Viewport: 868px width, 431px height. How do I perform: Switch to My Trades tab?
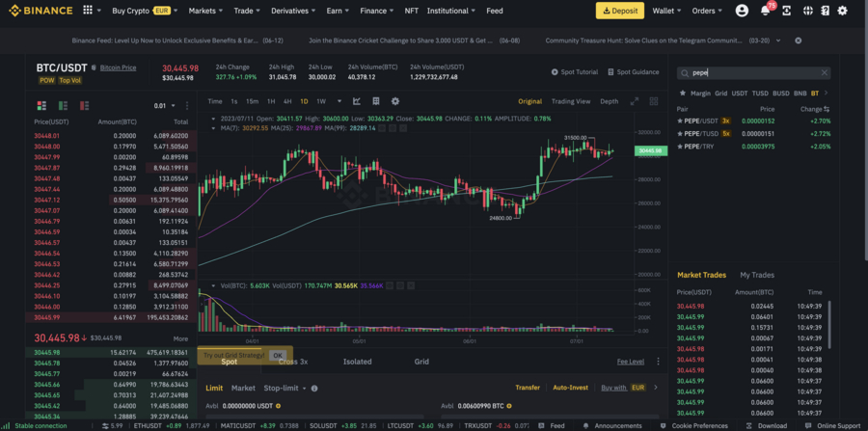click(x=757, y=275)
